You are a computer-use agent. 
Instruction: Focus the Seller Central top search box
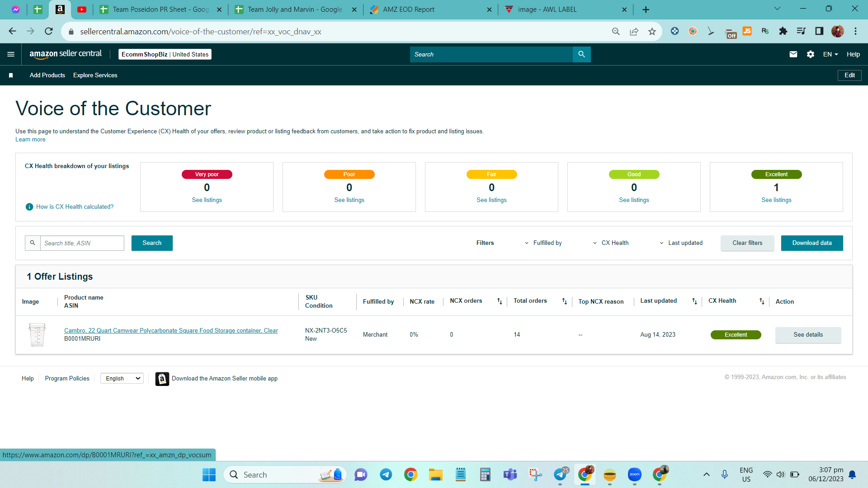[x=491, y=54]
